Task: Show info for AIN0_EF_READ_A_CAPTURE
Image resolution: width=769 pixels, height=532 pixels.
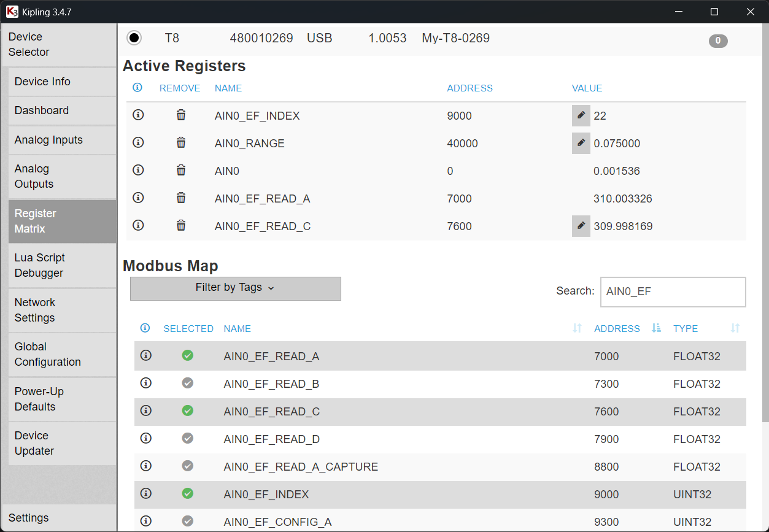Action: [145, 466]
